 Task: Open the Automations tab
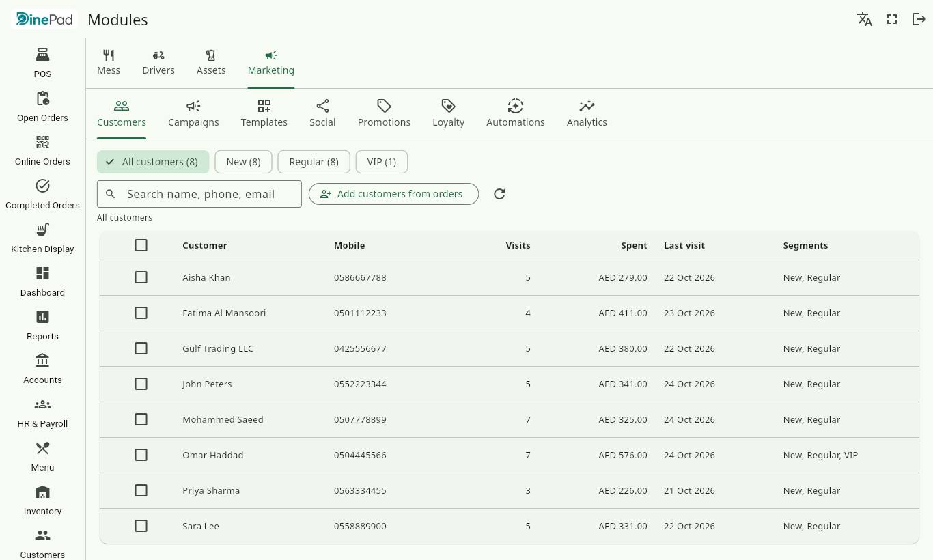click(516, 114)
